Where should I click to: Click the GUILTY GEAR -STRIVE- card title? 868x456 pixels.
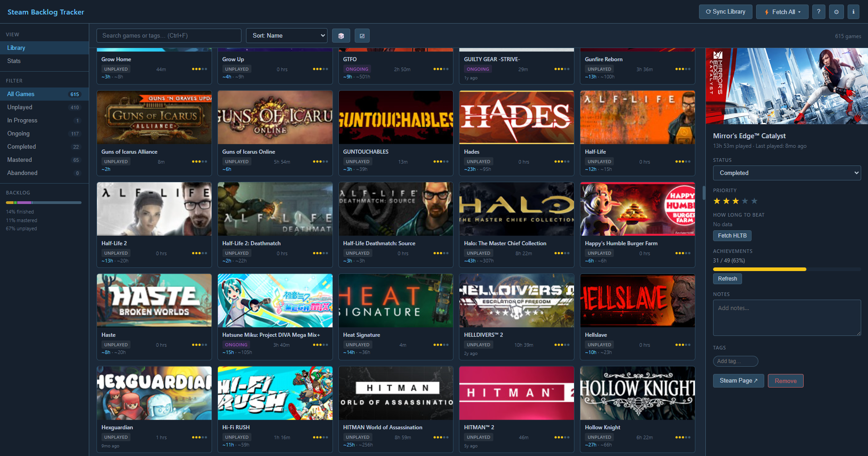492,59
